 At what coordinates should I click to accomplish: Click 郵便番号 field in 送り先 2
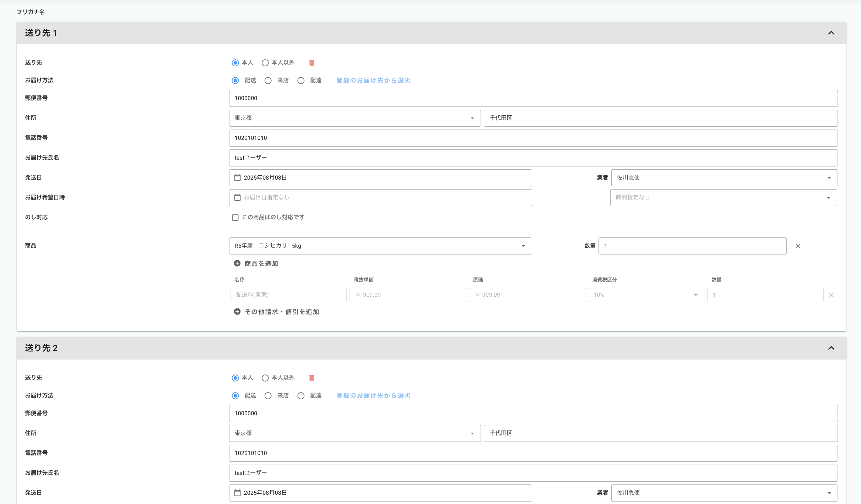(533, 413)
